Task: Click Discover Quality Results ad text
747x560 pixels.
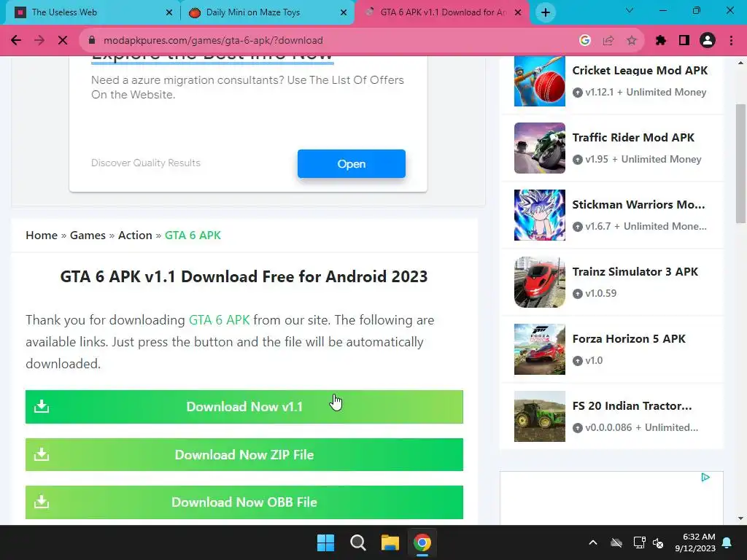Action: click(x=146, y=163)
